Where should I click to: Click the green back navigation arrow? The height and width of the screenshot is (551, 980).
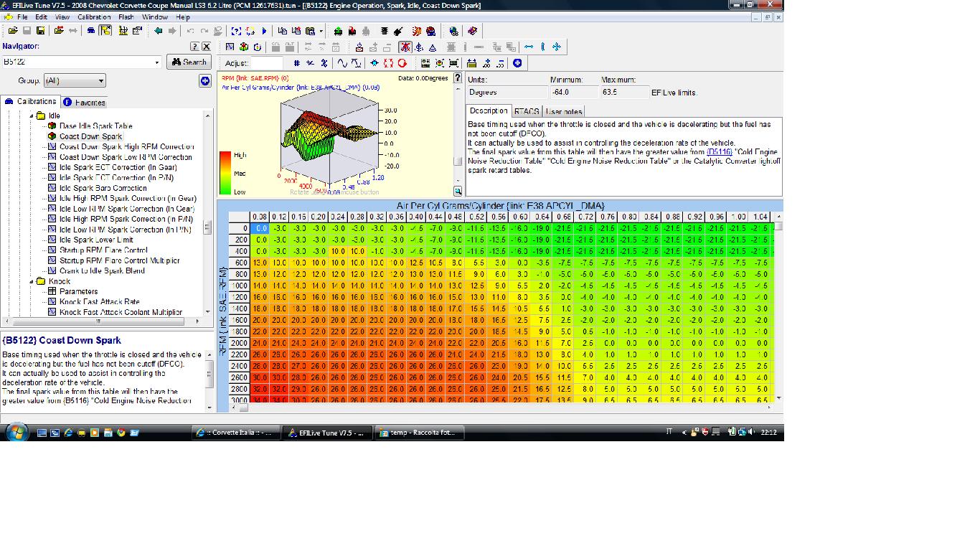point(158,31)
